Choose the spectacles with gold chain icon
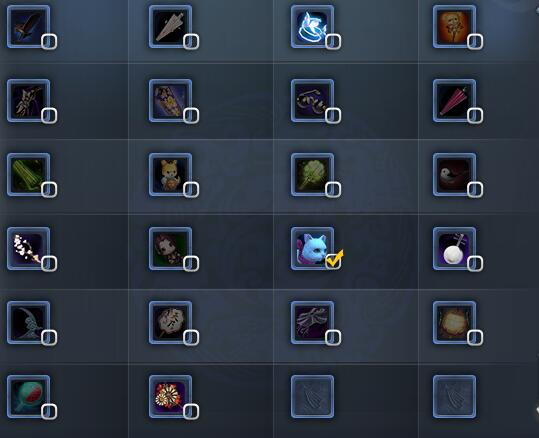Viewport: 539px width, 438px height. click(312, 101)
